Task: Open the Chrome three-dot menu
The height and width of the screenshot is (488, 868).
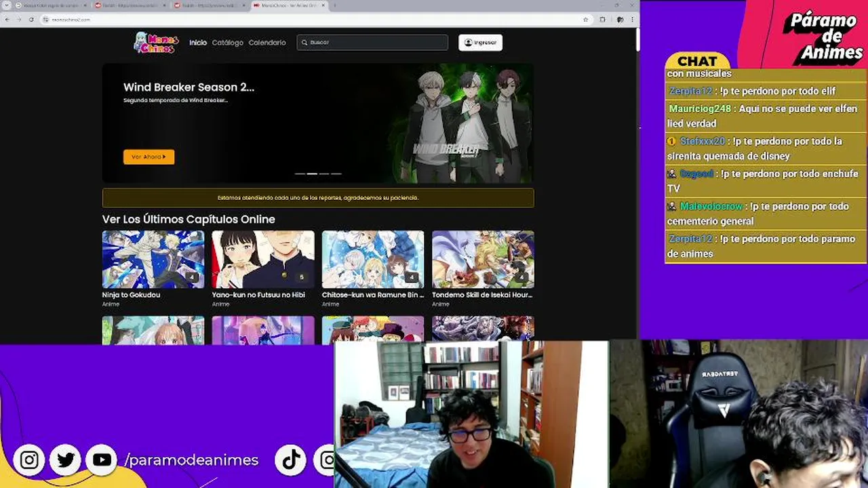Action: pos(633,19)
